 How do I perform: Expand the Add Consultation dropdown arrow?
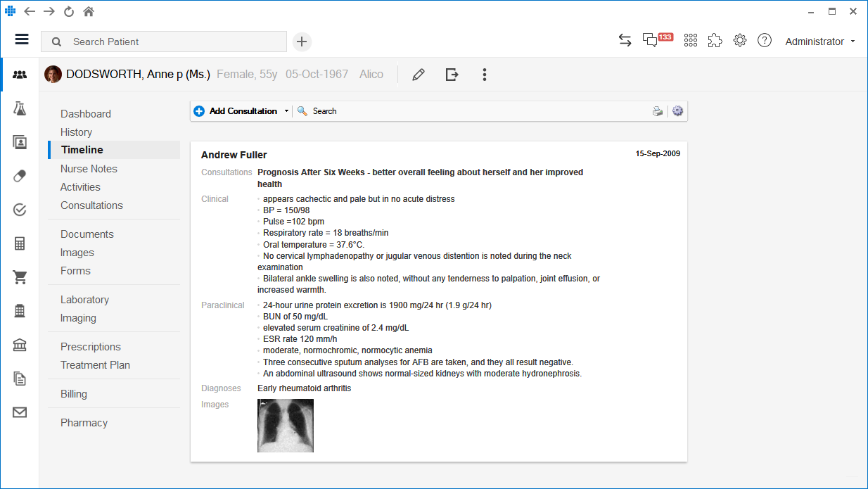click(x=286, y=111)
